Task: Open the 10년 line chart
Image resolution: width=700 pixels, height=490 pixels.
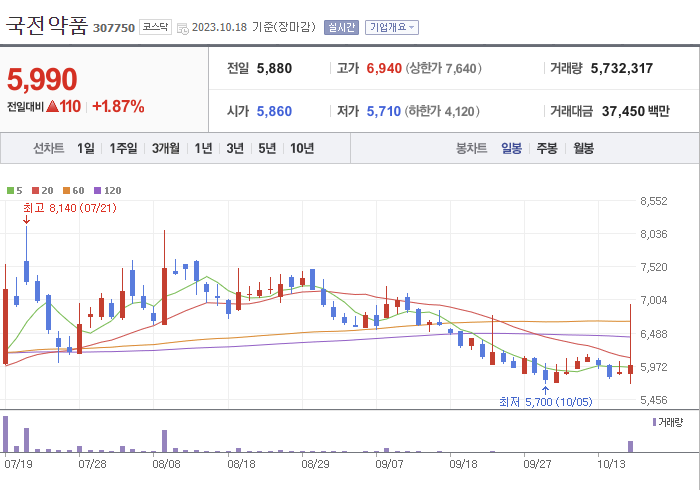Action: click(x=302, y=148)
